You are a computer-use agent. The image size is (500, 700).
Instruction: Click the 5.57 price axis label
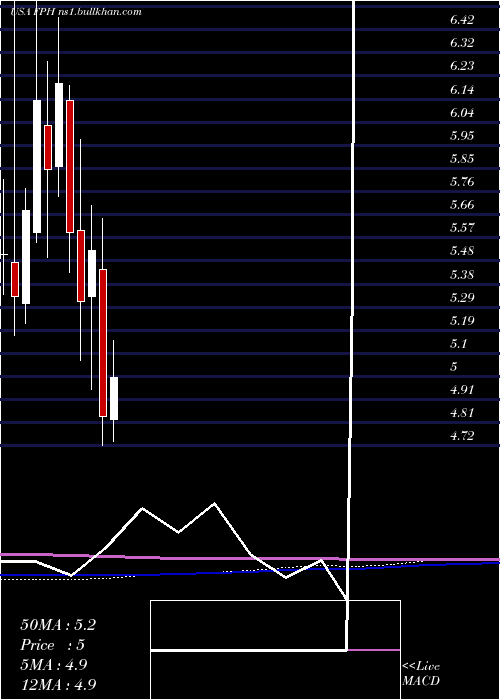click(462, 228)
